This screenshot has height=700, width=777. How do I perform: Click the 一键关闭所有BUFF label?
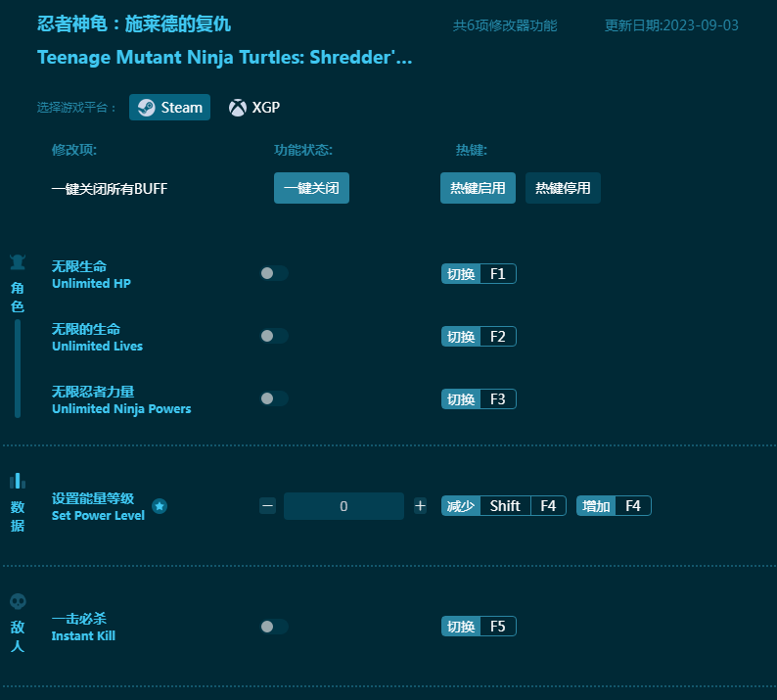point(110,188)
